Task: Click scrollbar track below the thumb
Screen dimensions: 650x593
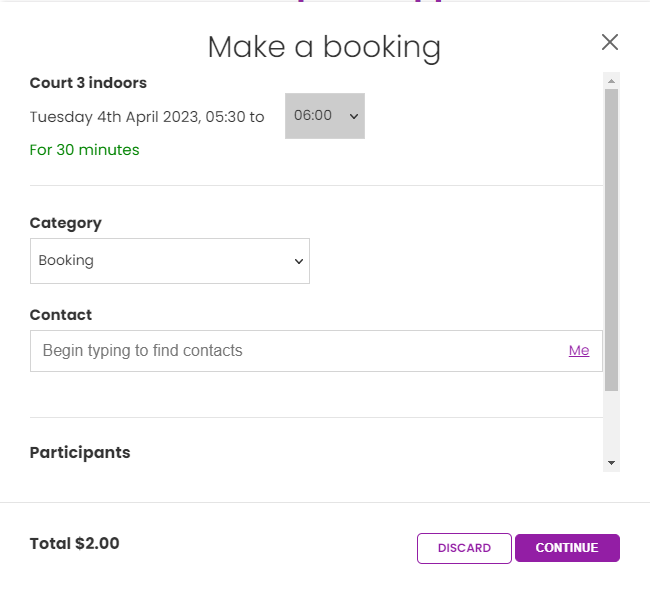Action: pyautogui.click(x=611, y=423)
